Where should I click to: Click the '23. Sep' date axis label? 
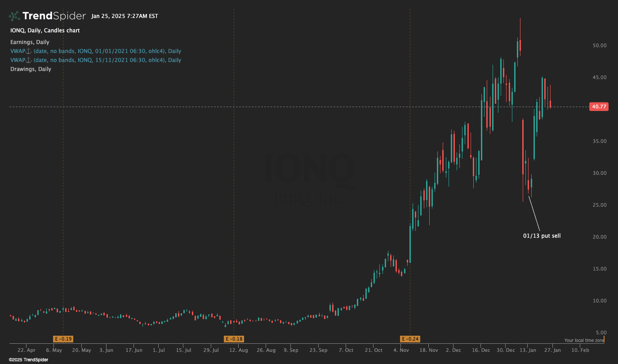tap(318, 350)
